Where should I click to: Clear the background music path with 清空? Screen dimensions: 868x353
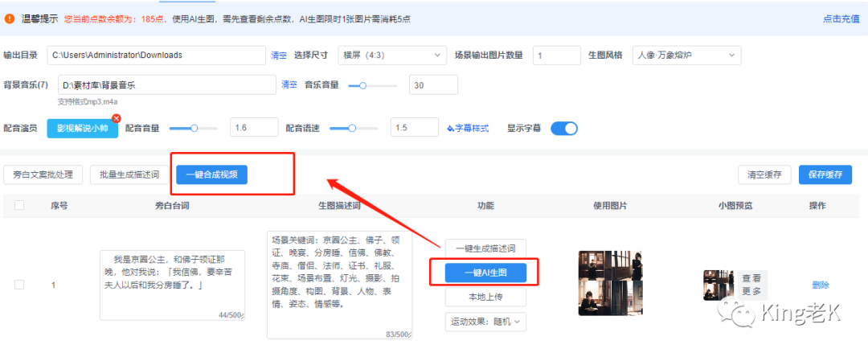pyautogui.click(x=289, y=84)
